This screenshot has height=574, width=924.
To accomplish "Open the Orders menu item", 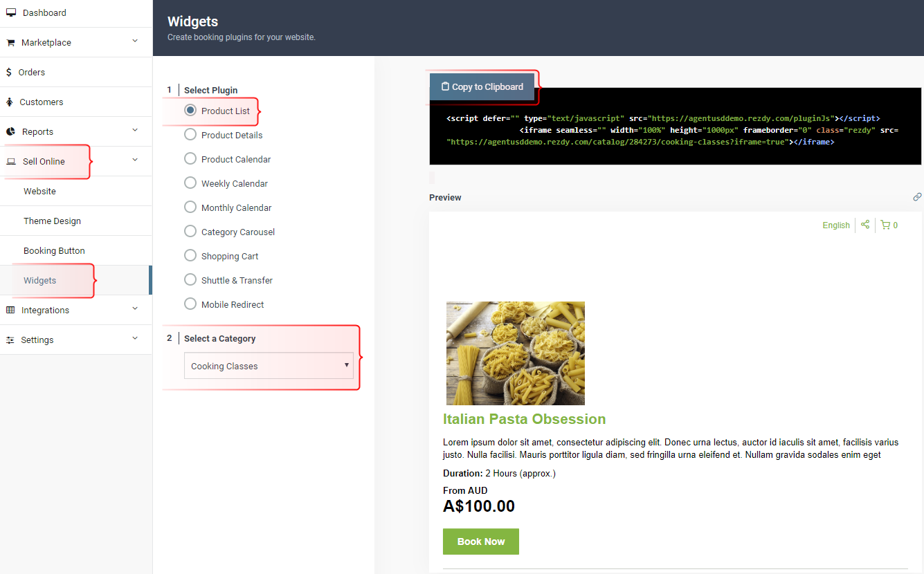I will coord(76,72).
